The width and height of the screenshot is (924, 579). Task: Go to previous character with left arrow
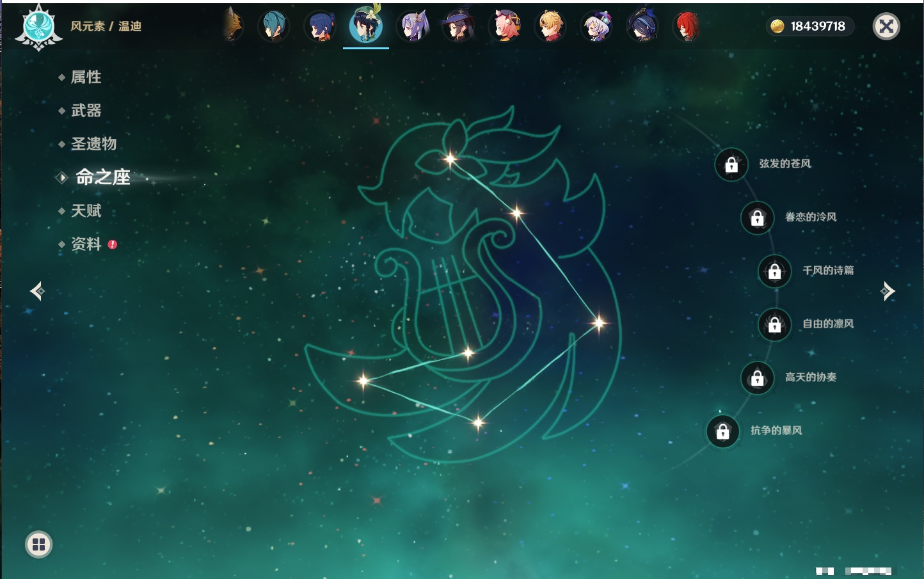click(37, 291)
